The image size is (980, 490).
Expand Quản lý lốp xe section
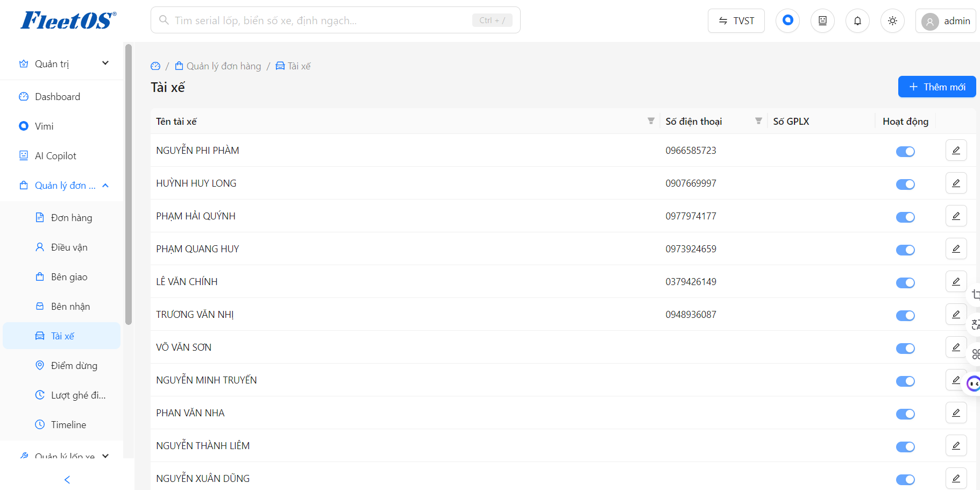(x=62, y=456)
